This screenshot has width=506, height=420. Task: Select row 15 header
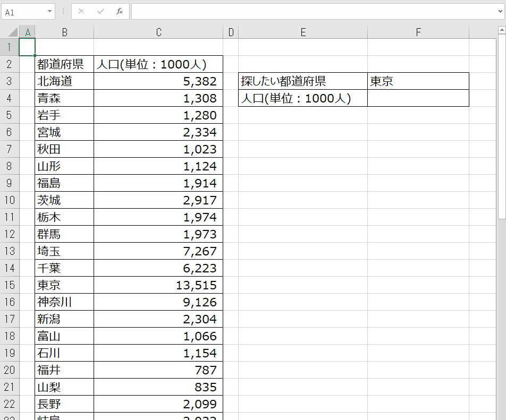(10, 285)
